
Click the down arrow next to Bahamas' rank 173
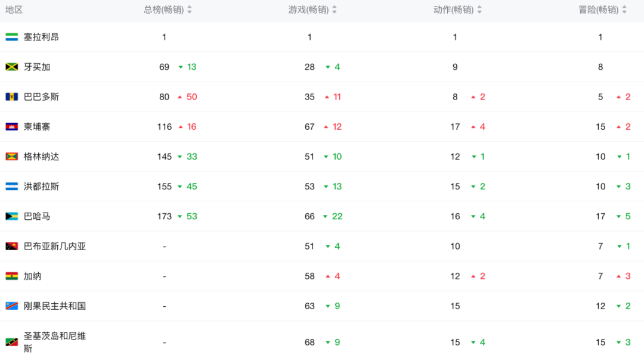tap(179, 216)
